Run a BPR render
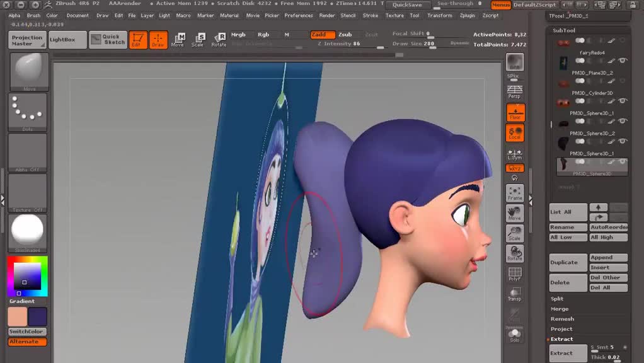 coord(515,62)
